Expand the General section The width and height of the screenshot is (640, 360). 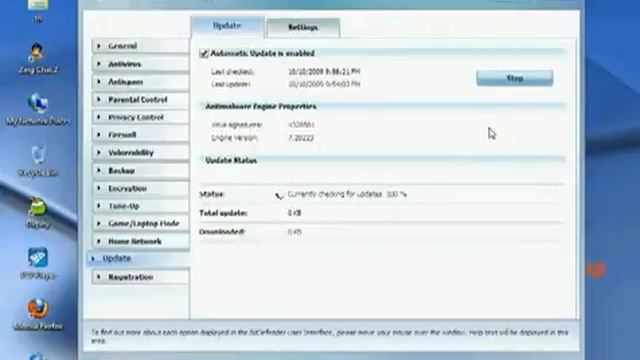(141, 46)
